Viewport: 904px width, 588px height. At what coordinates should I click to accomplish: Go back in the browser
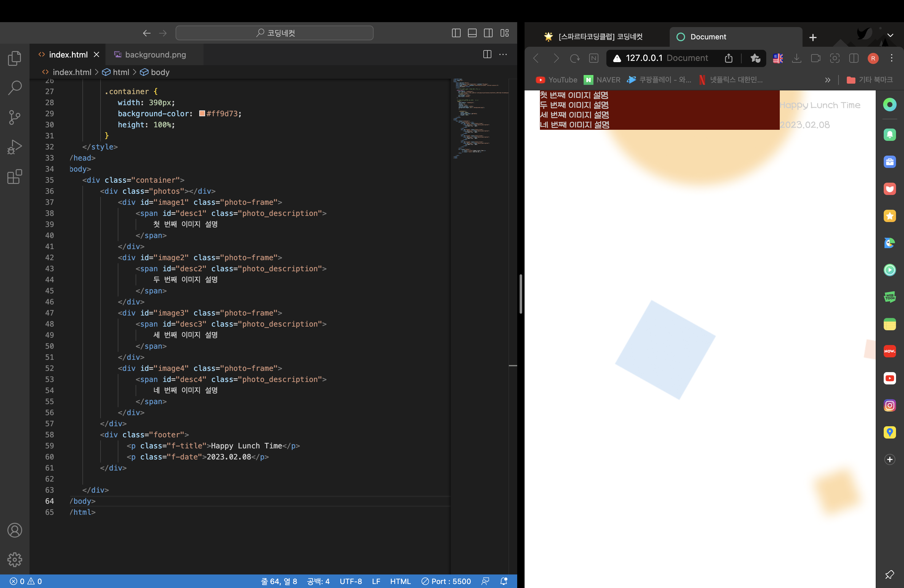[x=536, y=58]
